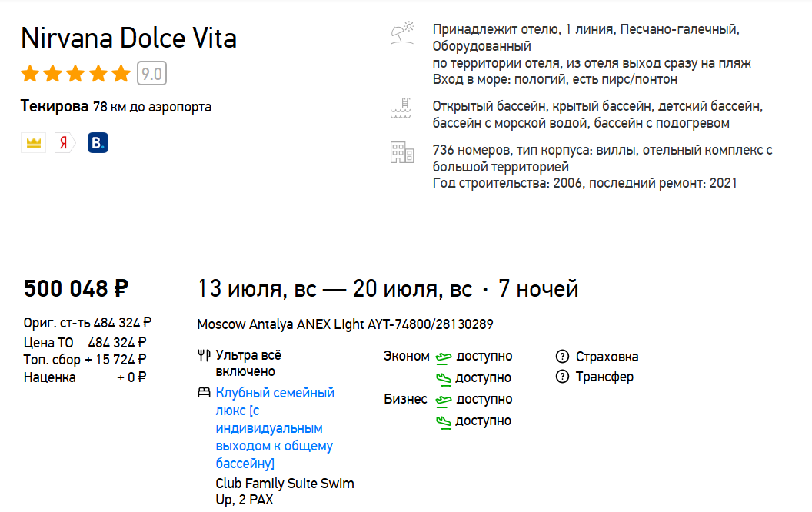Click the question mark beside Трансфер
Viewport: 812px width, 512px height.
tap(564, 377)
